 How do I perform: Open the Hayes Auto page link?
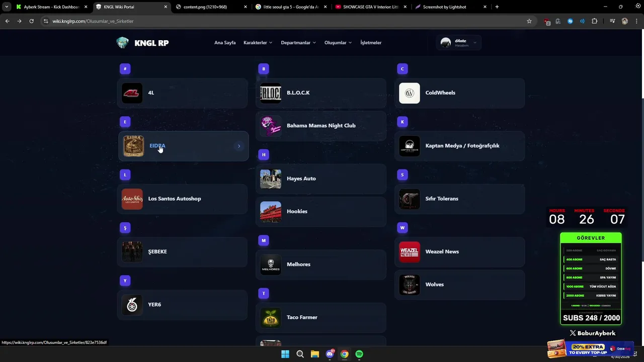(321, 179)
